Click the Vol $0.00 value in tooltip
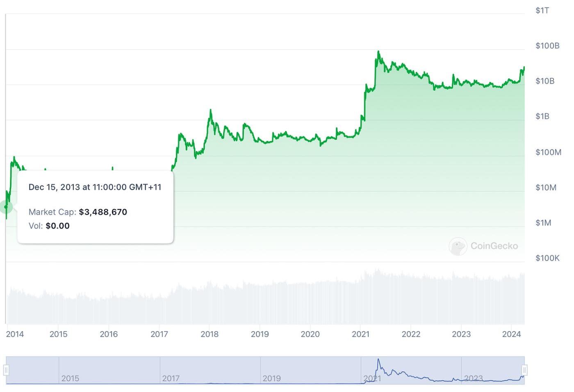Image resolution: width=574 pixels, height=392 pixels. (57, 226)
